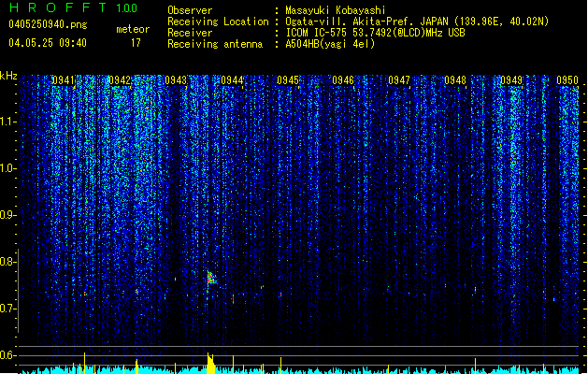
Task: Click the 0942 time marker
Action: coord(120,80)
